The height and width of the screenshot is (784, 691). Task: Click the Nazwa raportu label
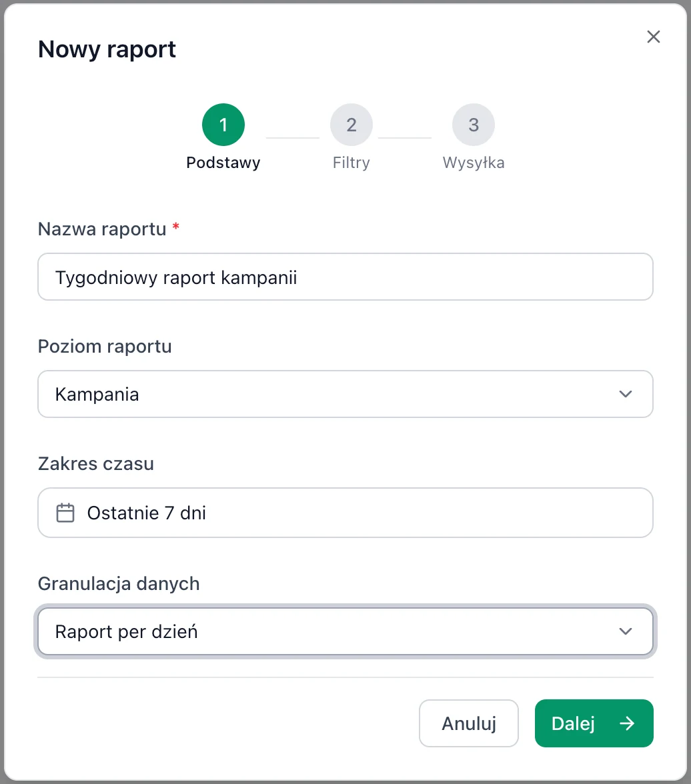[x=102, y=229]
